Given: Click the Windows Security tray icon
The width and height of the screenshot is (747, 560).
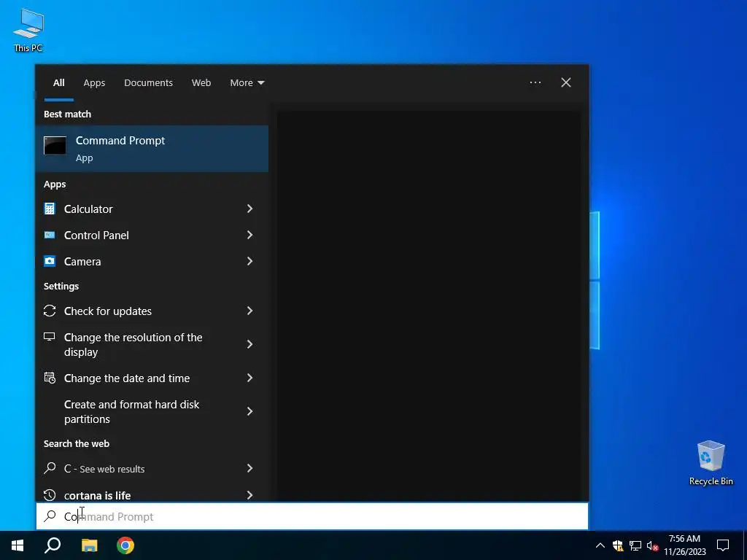Looking at the screenshot, I should 617,545.
